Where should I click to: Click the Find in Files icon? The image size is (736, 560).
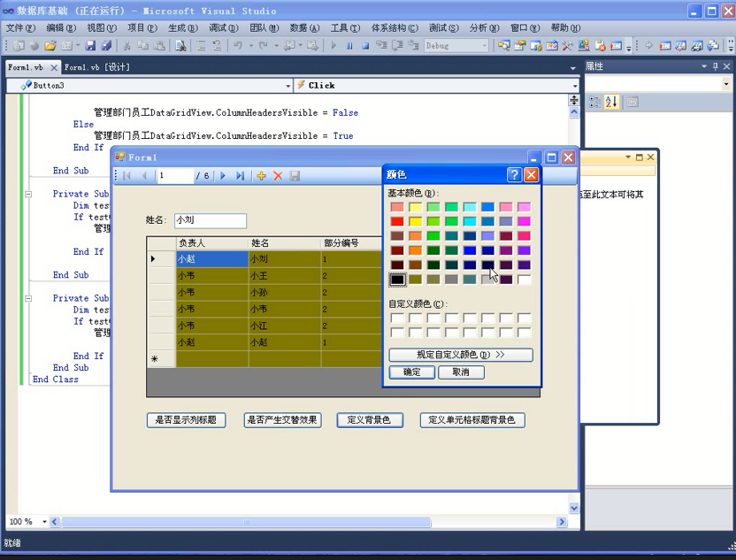180,45
